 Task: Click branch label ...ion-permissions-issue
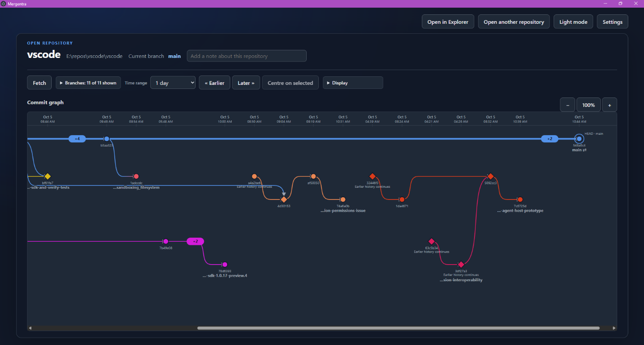343,210
